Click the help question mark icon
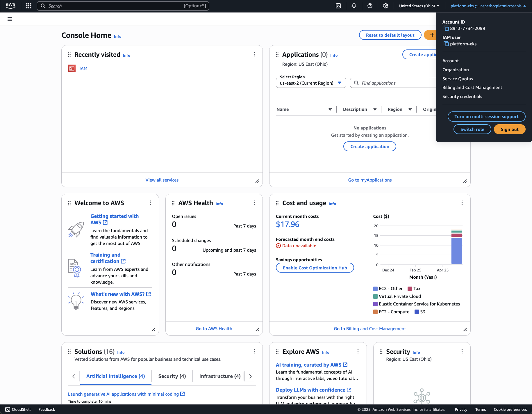The width and height of the screenshot is (532, 414). pyautogui.click(x=370, y=6)
